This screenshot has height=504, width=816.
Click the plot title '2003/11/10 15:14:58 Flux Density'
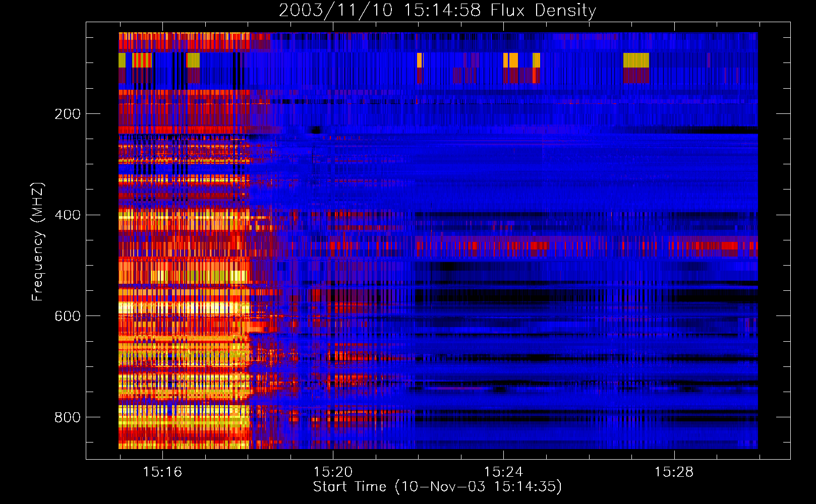(437, 10)
